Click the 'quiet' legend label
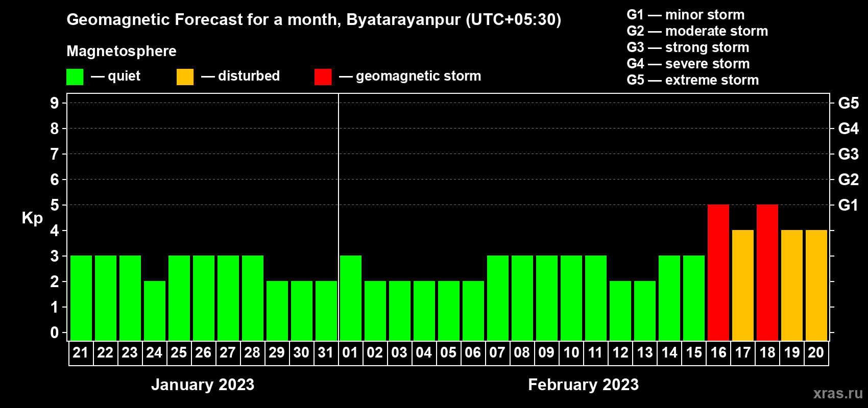The width and height of the screenshot is (868, 408). point(124,76)
